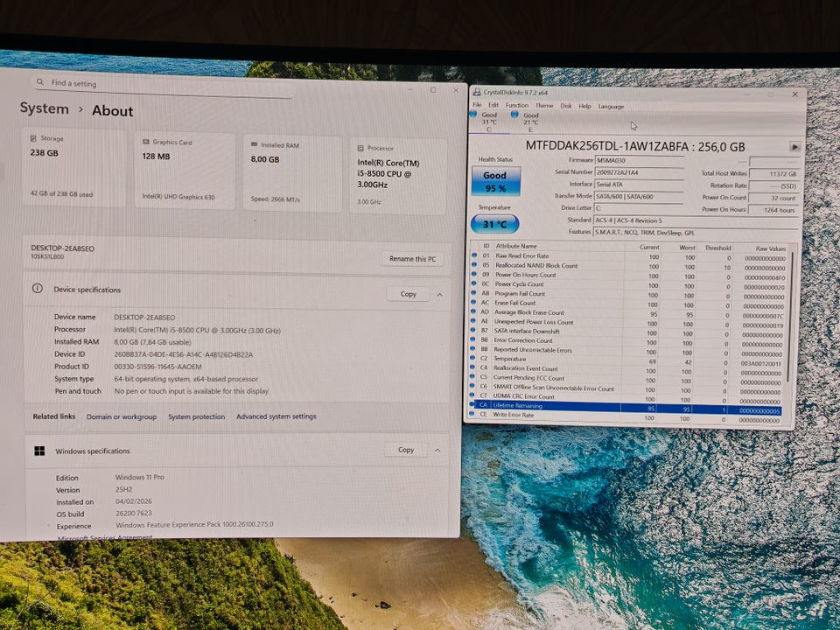
Task: Click status dot of Program Fail Count
Action: pos(473,293)
